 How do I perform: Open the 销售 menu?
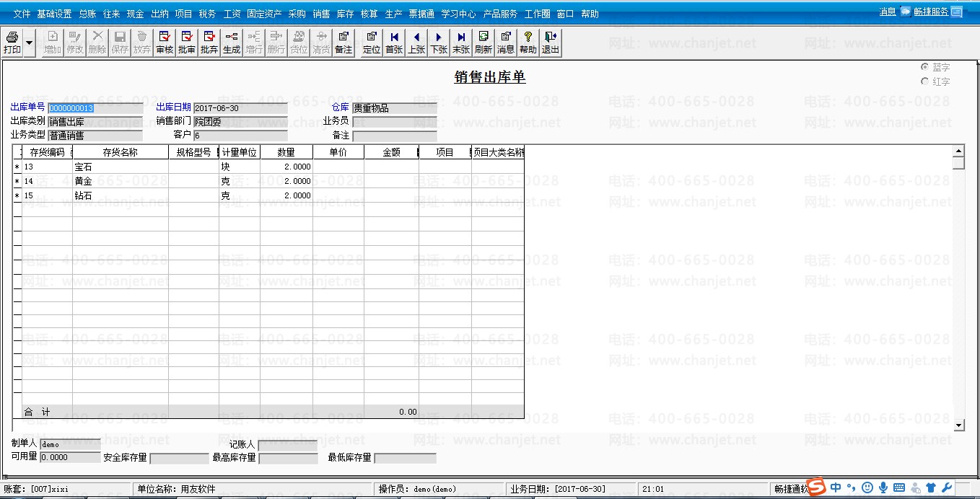321,14
